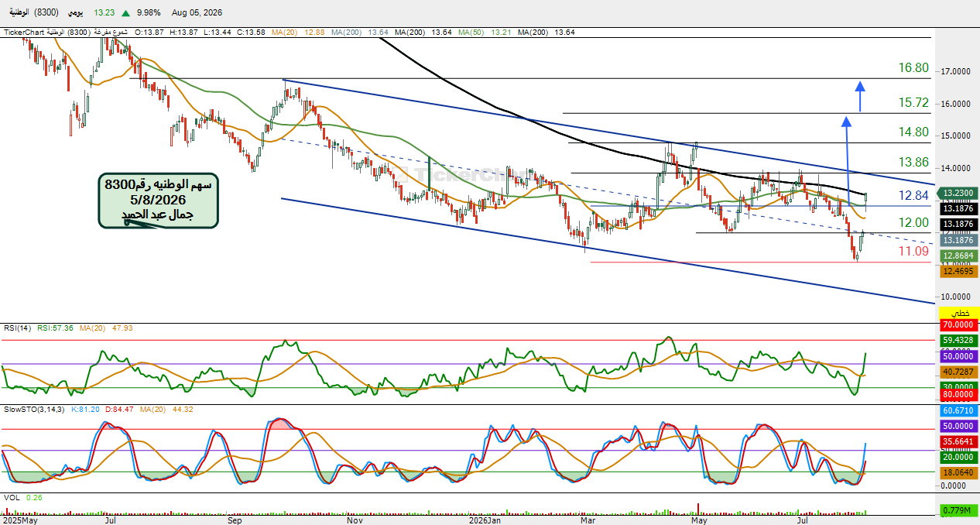
Task: Select the green MA(50) 13.21 legend entry
Action: click(485, 33)
